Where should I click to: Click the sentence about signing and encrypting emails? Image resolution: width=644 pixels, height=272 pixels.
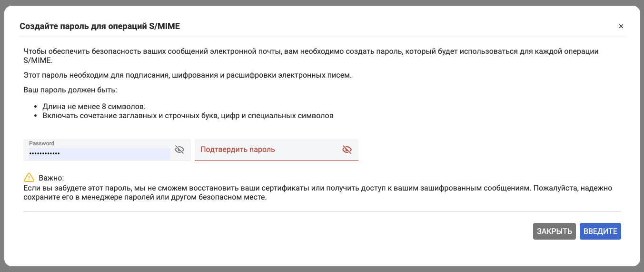point(187,75)
